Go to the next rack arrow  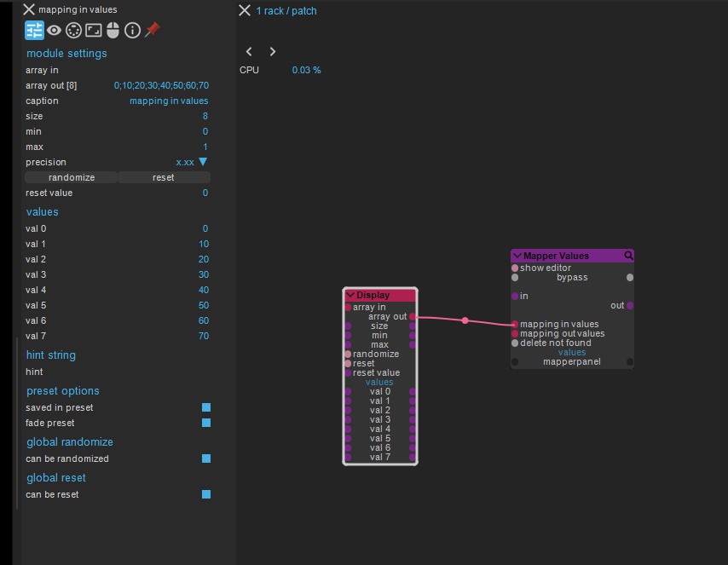(x=272, y=52)
